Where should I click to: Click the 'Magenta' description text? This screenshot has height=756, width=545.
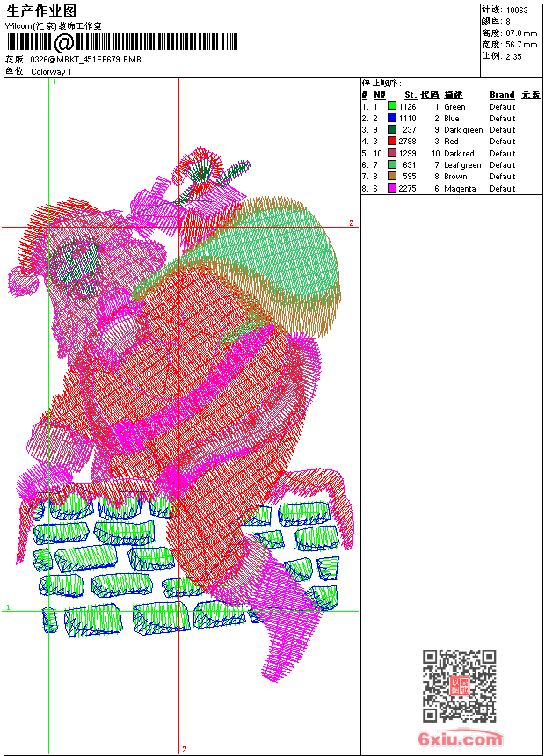click(x=460, y=189)
